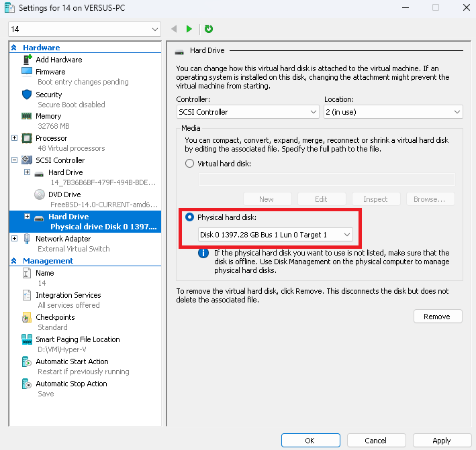Select Add Hardware in the tree
Screen dimensions: 476x450
point(59,60)
